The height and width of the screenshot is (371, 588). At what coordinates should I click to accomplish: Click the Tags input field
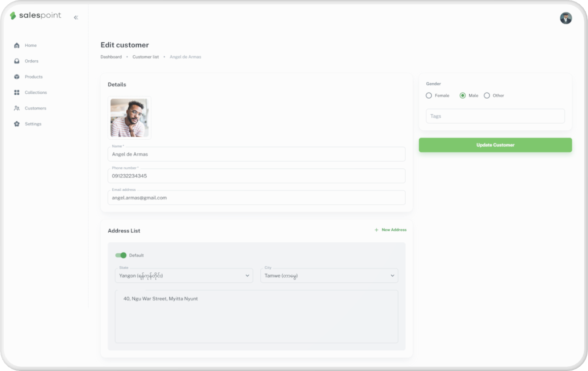[x=495, y=116]
